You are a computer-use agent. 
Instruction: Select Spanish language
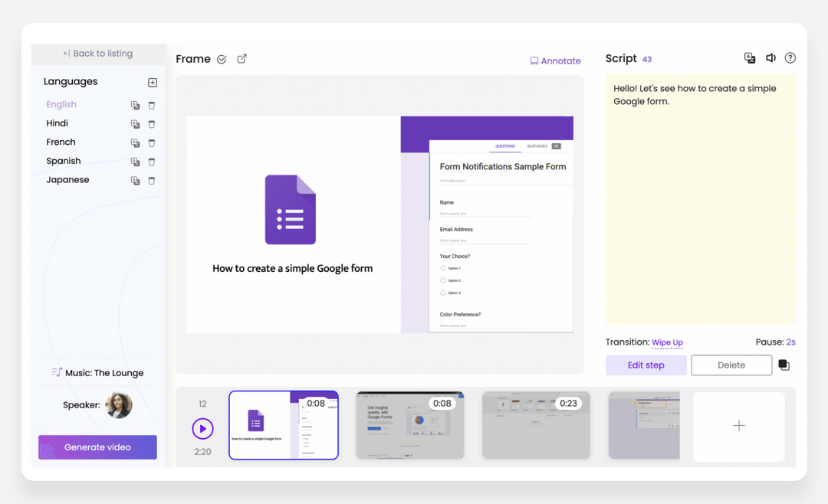64,161
